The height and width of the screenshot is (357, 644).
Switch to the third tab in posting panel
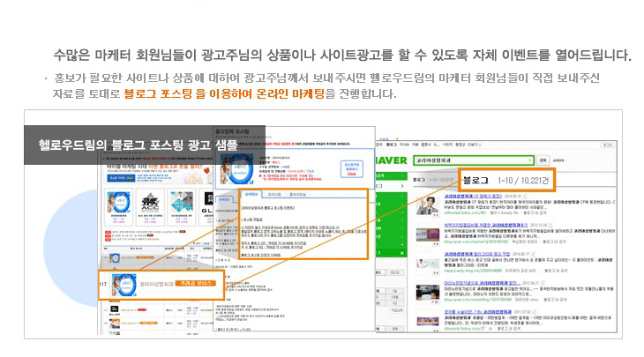[299, 192]
